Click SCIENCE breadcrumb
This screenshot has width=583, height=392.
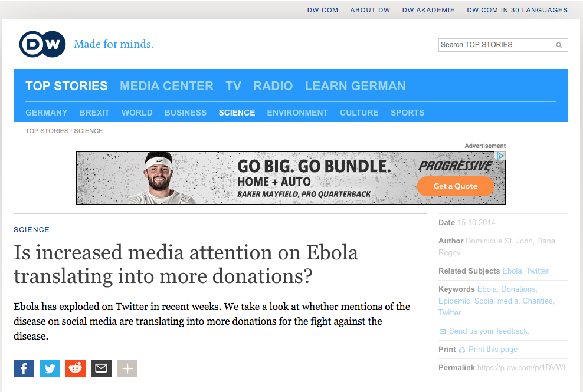pos(89,131)
